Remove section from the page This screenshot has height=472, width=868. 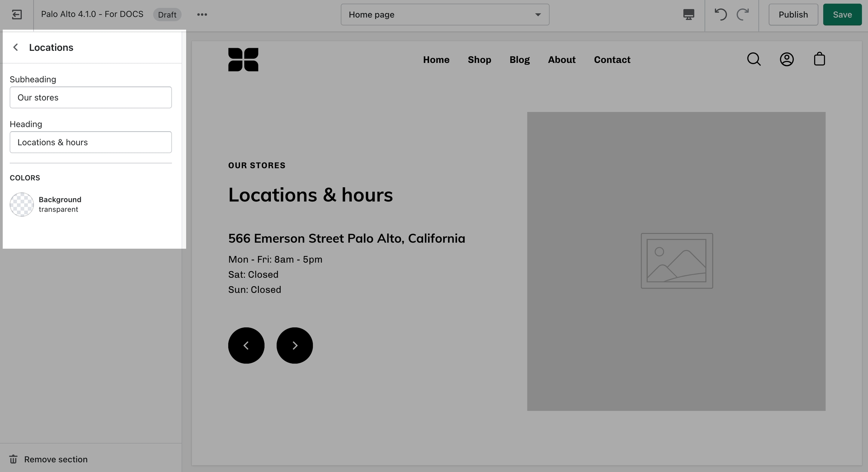point(56,459)
